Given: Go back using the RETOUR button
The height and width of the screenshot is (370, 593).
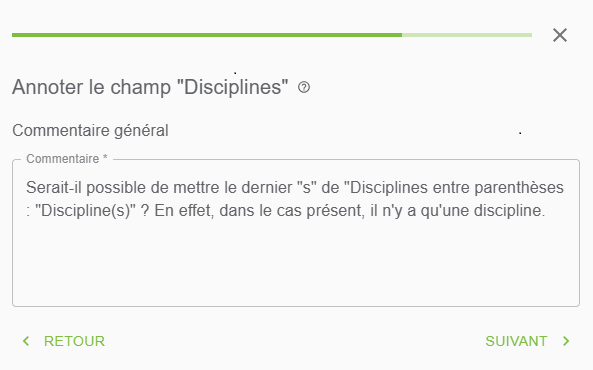Looking at the screenshot, I should pyautogui.click(x=64, y=341).
